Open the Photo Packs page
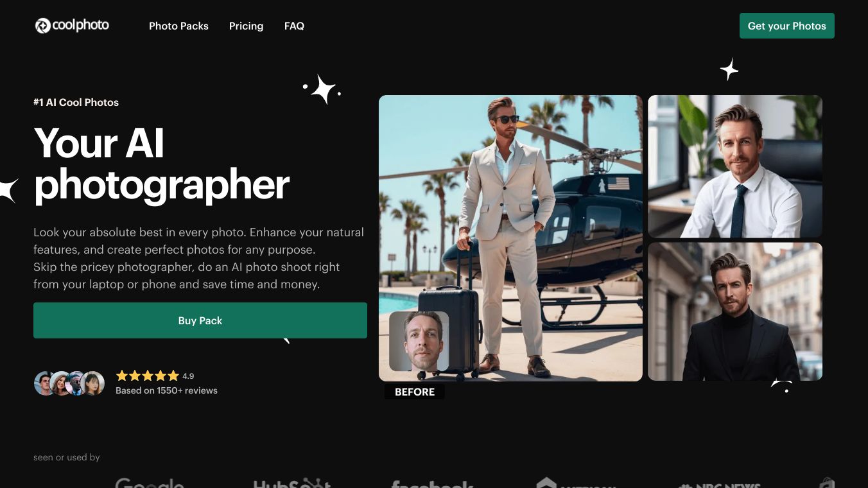Image resolution: width=868 pixels, height=488 pixels. [x=178, y=26]
